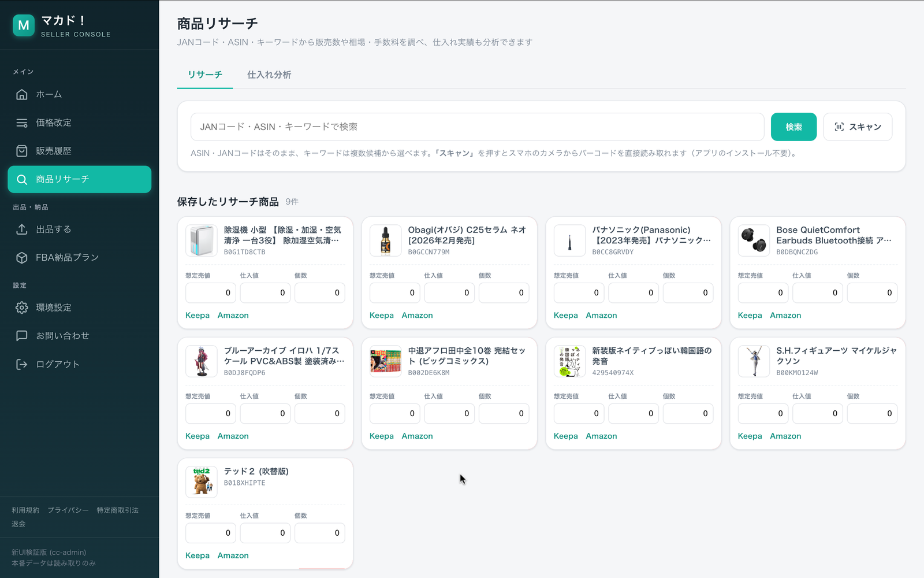The image size is (924, 578).
Task: Open the 環境設定 gear icon
Action: tap(22, 307)
